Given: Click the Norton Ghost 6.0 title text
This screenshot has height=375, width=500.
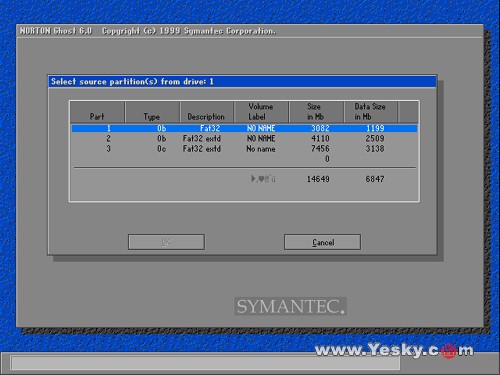Looking at the screenshot, I should [56, 31].
